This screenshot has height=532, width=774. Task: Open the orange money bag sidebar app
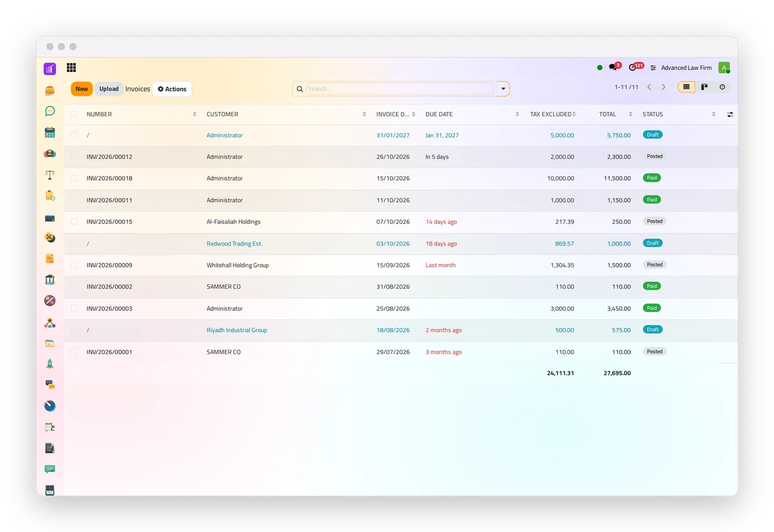(x=50, y=90)
